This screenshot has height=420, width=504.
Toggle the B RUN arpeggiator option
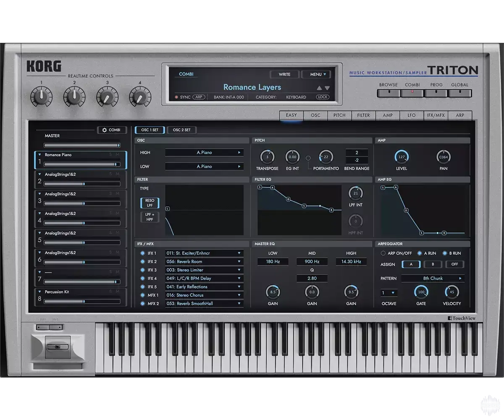click(445, 253)
